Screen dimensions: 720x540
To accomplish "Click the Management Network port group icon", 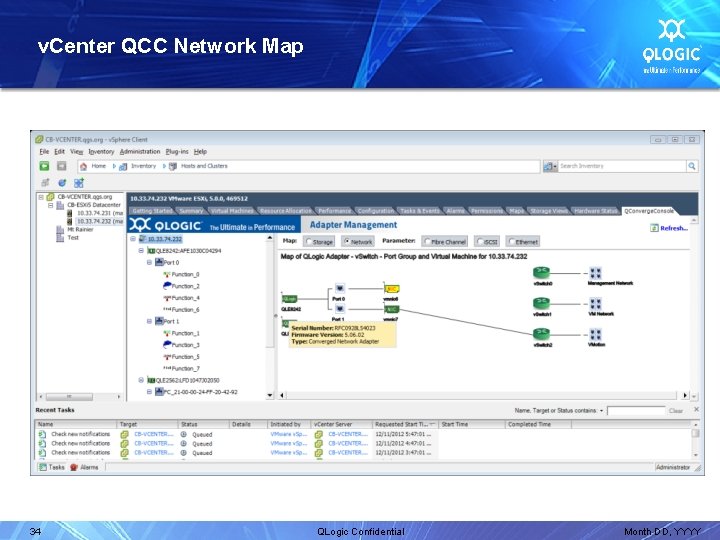I will [x=596, y=273].
